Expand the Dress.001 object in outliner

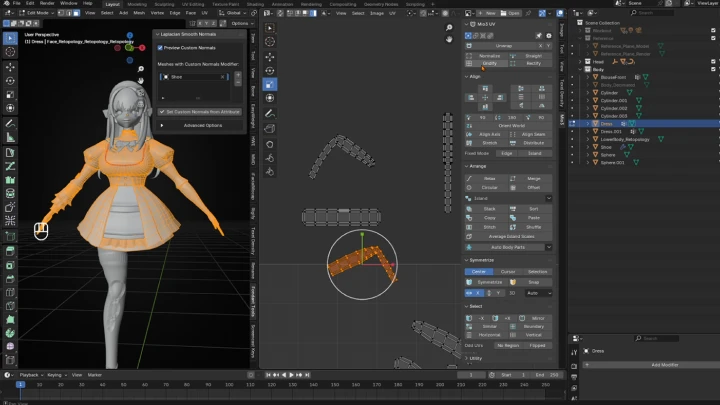click(x=588, y=131)
